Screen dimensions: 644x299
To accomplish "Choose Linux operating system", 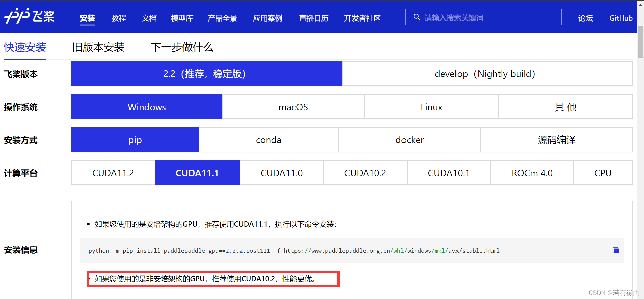I will (x=431, y=107).
